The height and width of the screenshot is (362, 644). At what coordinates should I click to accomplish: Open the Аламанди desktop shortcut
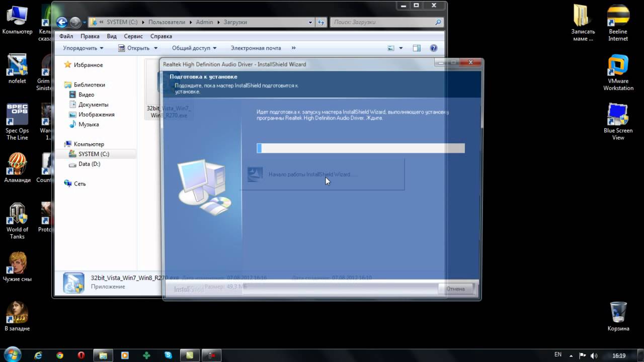pyautogui.click(x=17, y=167)
